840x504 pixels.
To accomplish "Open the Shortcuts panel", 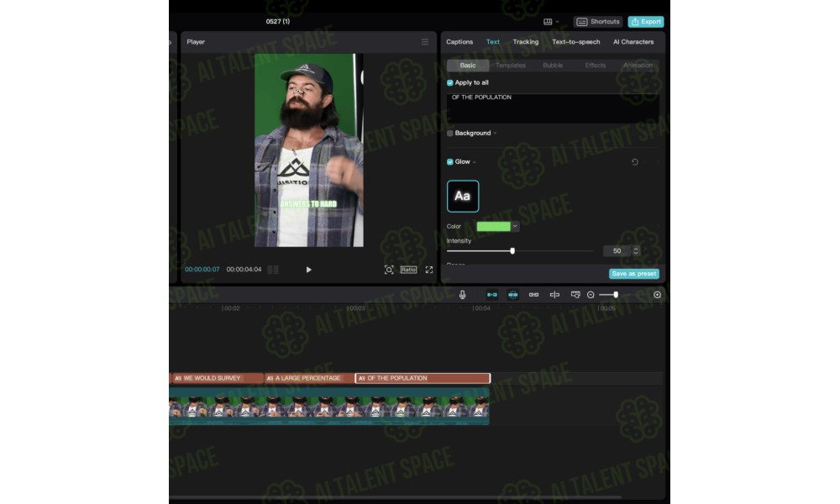I will pos(598,22).
